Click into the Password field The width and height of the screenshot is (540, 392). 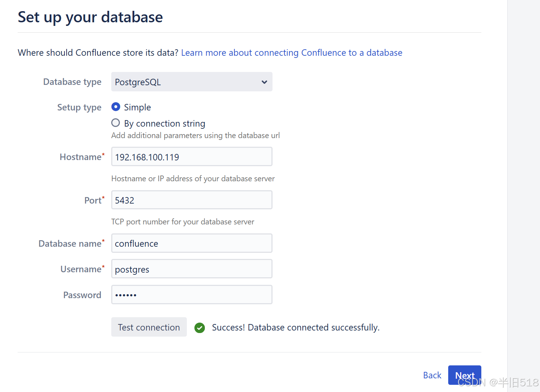click(x=192, y=295)
